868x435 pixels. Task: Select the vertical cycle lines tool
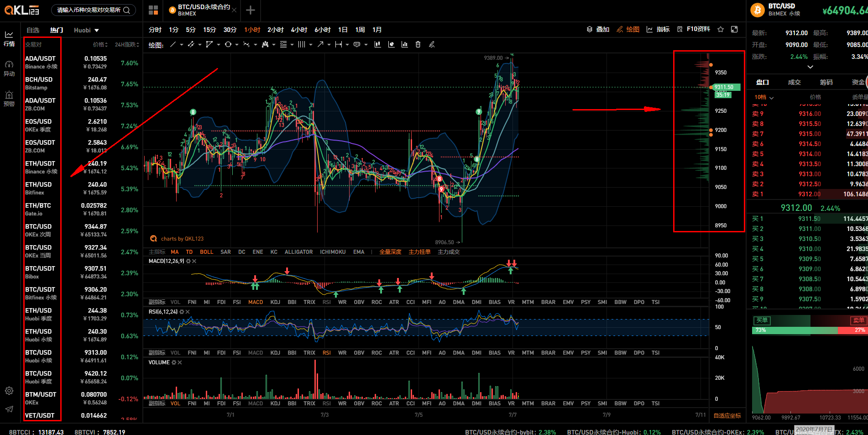pos(302,44)
